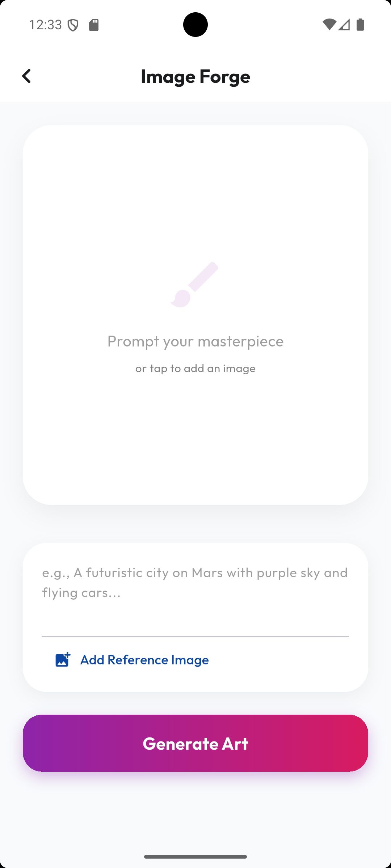Tap the paintbrush icon in the preview
The image size is (391, 868).
[x=195, y=285]
